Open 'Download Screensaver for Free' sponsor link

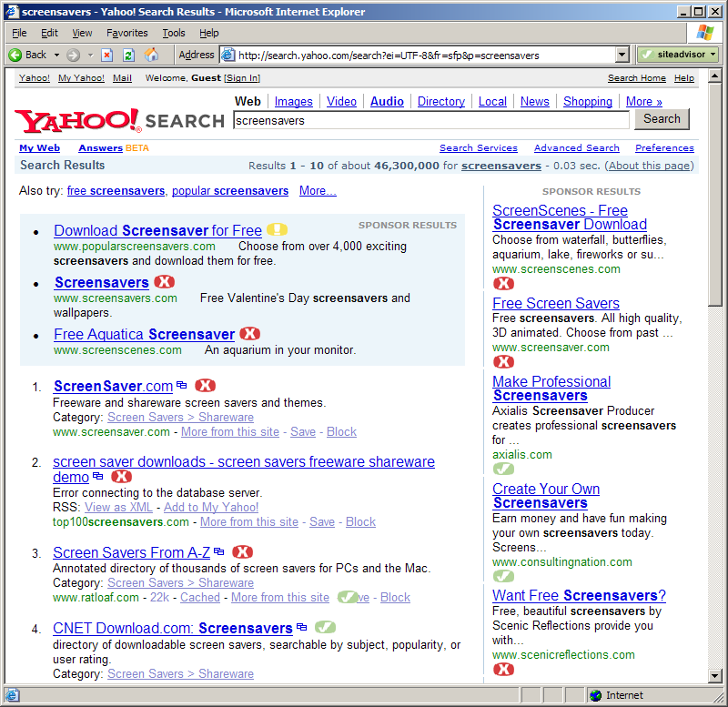[x=157, y=230]
